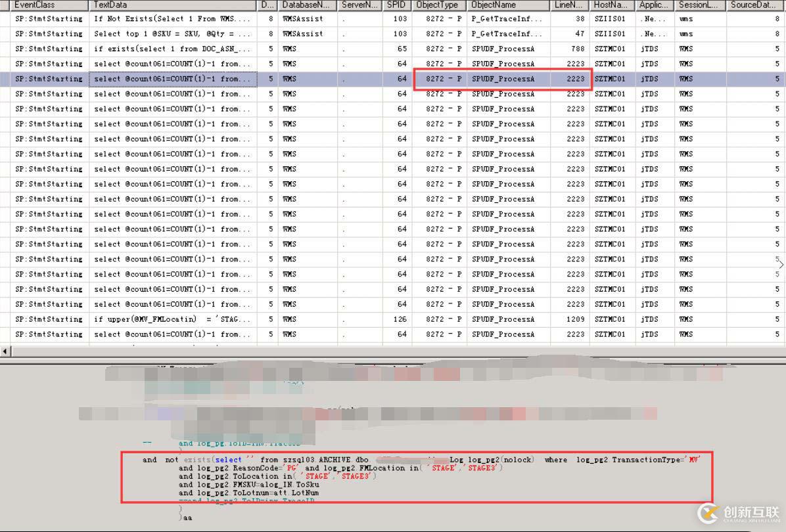Click SPUDF_ProcessA in the line 1209 row
The image size is (786, 532).
tap(503, 319)
